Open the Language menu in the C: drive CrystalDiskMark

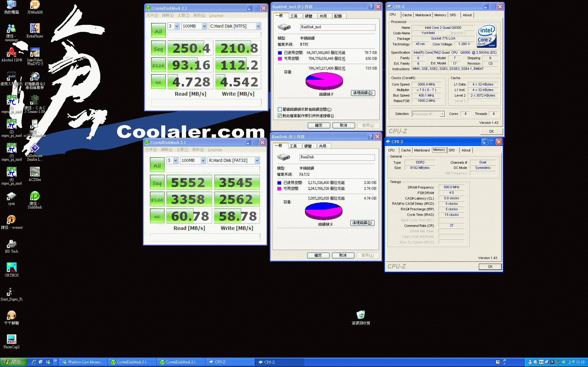tap(216, 15)
